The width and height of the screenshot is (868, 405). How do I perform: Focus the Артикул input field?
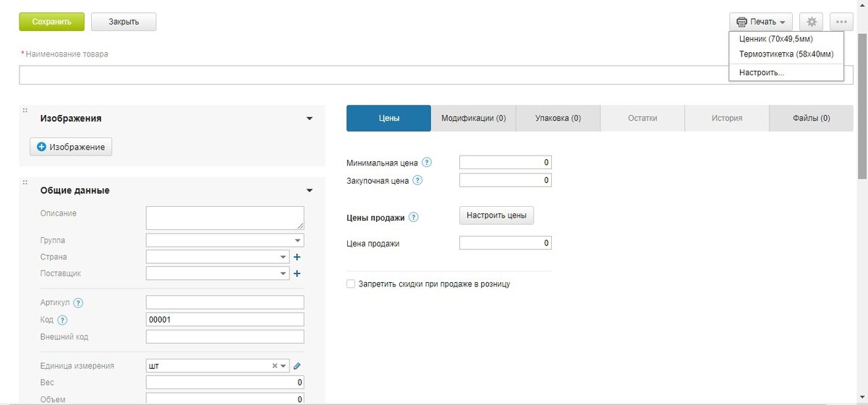(x=225, y=302)
